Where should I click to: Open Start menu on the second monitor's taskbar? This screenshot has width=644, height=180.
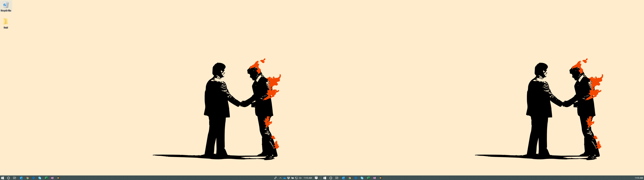325,178
